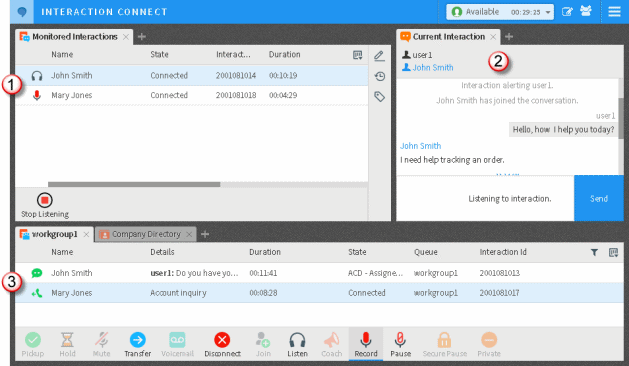Toggle the Pause recording button
Screen dimensions: 629x366
click(400, 345)
